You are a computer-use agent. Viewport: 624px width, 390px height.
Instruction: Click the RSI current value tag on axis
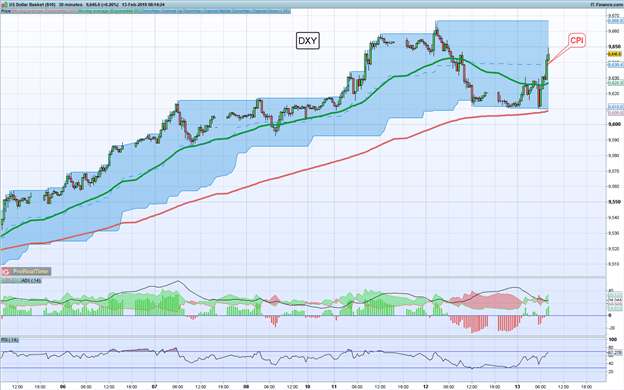615,353
